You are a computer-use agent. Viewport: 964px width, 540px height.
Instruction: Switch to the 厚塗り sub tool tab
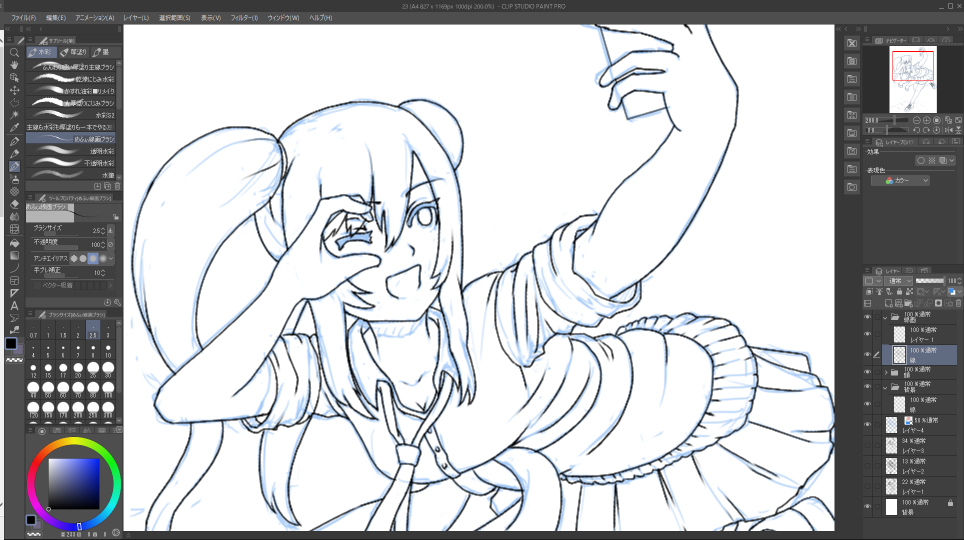[x=76, y=52]
